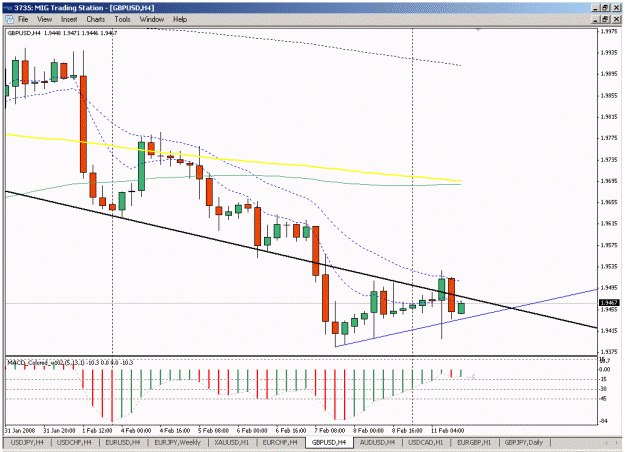Open the Window menu
The width and height of the screenshot is (625, 452).
tap(151, 19)
